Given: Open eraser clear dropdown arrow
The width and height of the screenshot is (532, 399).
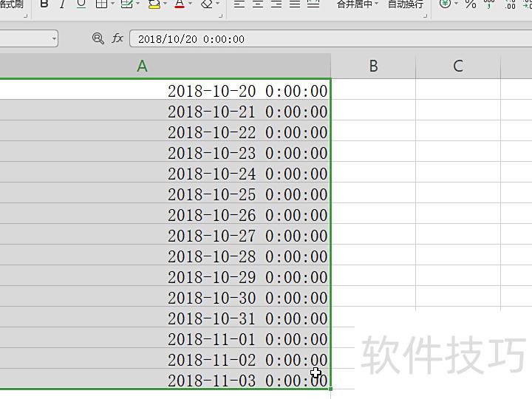Looking at the screenshot, I should pyautogui.click(x=218, y=4).
